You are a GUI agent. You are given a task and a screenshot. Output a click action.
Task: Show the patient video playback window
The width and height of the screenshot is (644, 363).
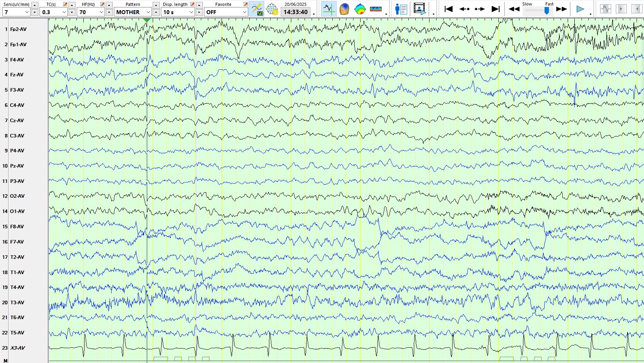[x=419, y=9]
